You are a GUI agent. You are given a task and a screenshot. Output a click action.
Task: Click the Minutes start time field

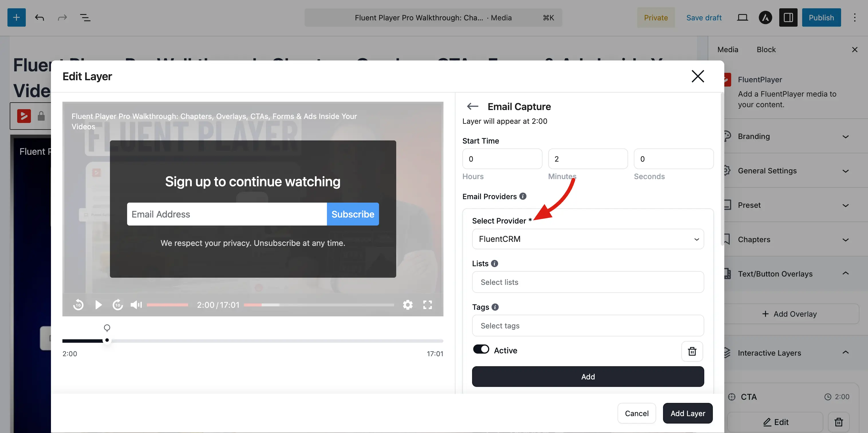(588, 159)
